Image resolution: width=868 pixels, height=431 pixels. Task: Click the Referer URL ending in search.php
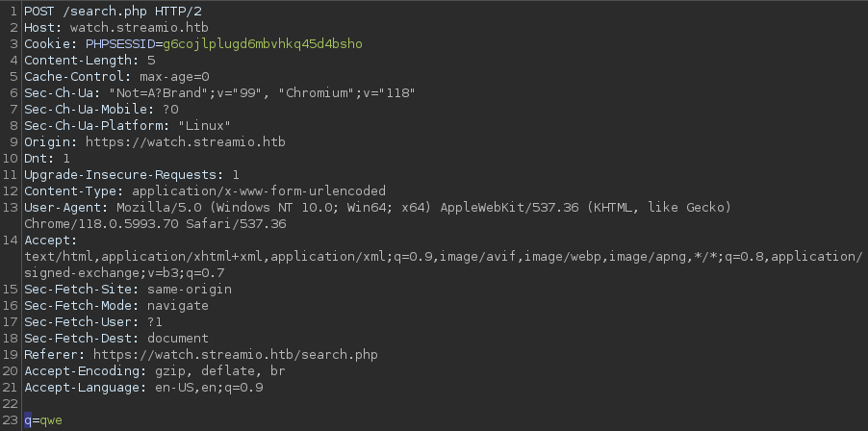pyautogui.click(x=235, y=355)
